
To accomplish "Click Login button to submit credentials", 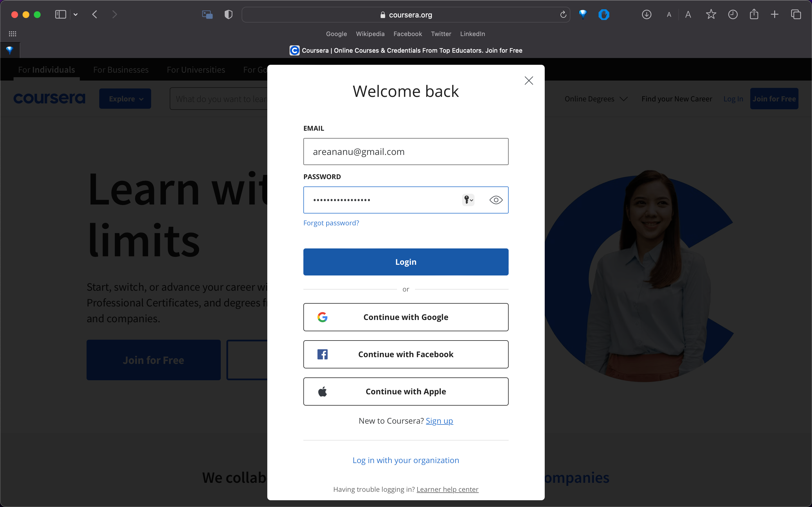I will pos(406,262).
